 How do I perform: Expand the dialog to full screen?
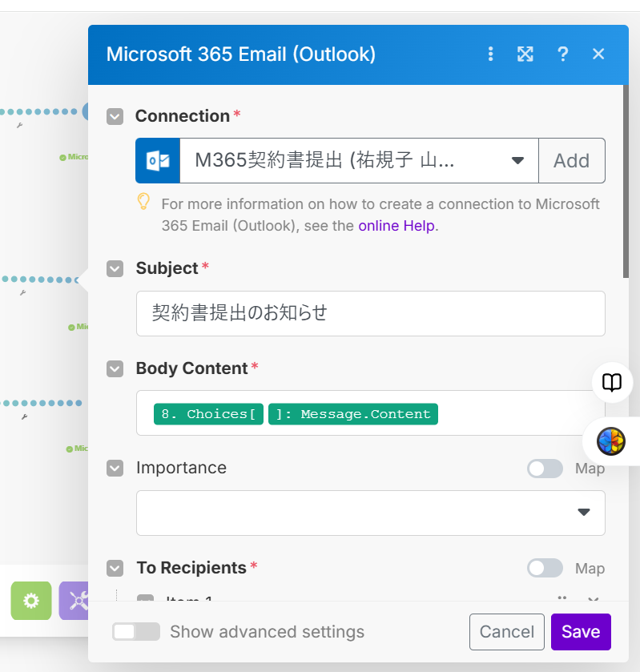[525, 54]
